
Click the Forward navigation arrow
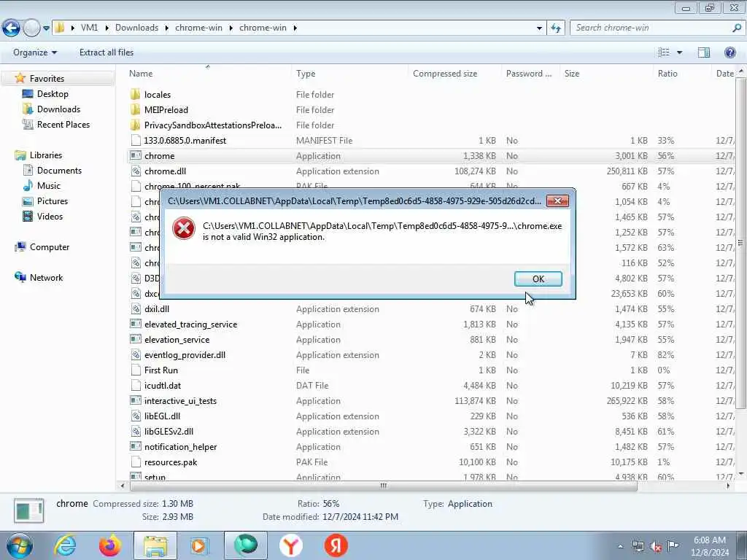[x=31, y=28]
